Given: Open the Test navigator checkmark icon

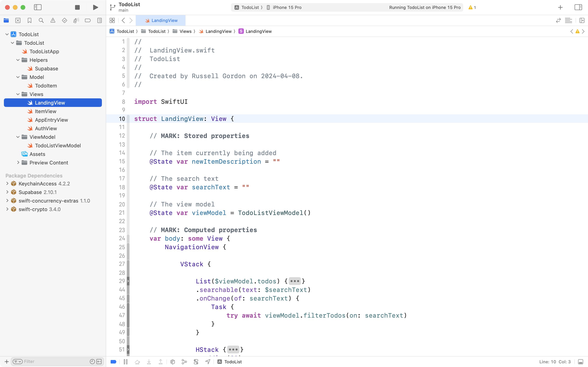Looking at the screenshot, I should [x=65, y=20].
